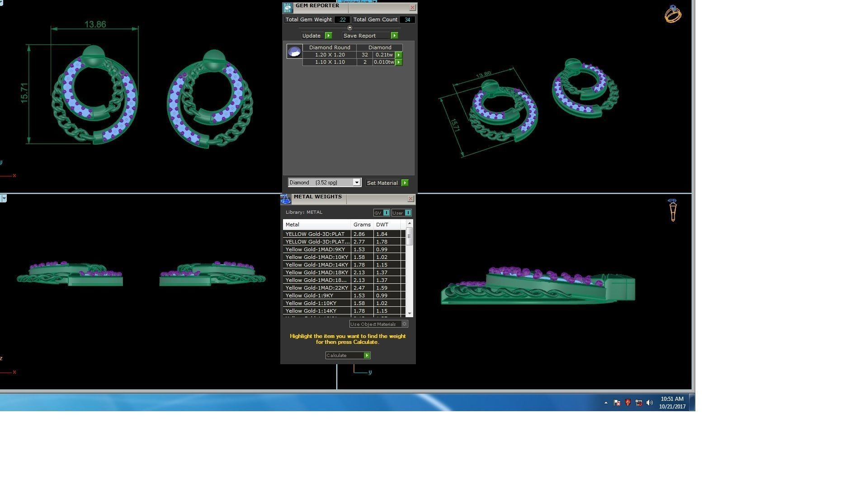Open the Diamond material dropdown

(x=356, y=183)
